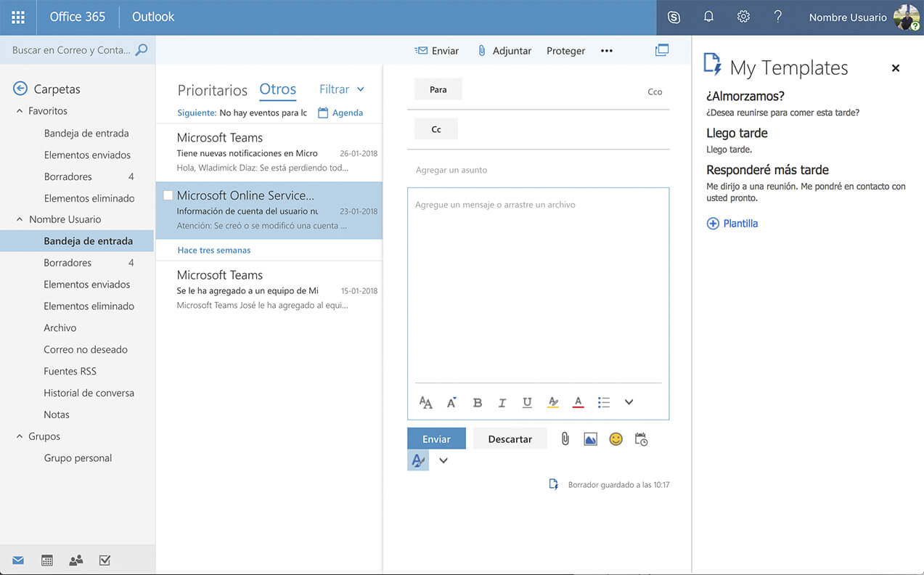Toggle underline formatting
924x575 pixels.
(x=527, y=402)
